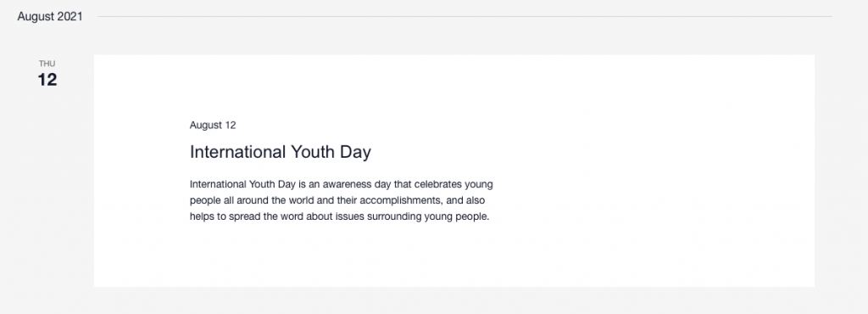868x314 pixels.
Task: Click the THU weekday label
Action: tap(47, 64)
